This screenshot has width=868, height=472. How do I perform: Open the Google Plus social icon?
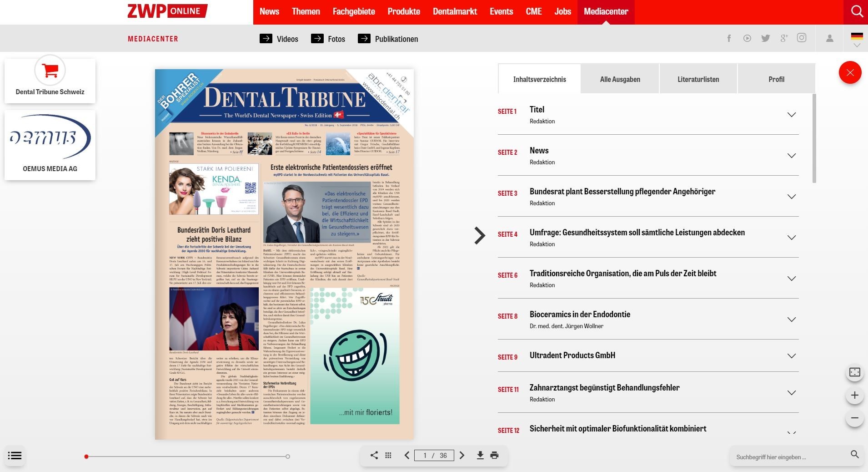point(784,38)
